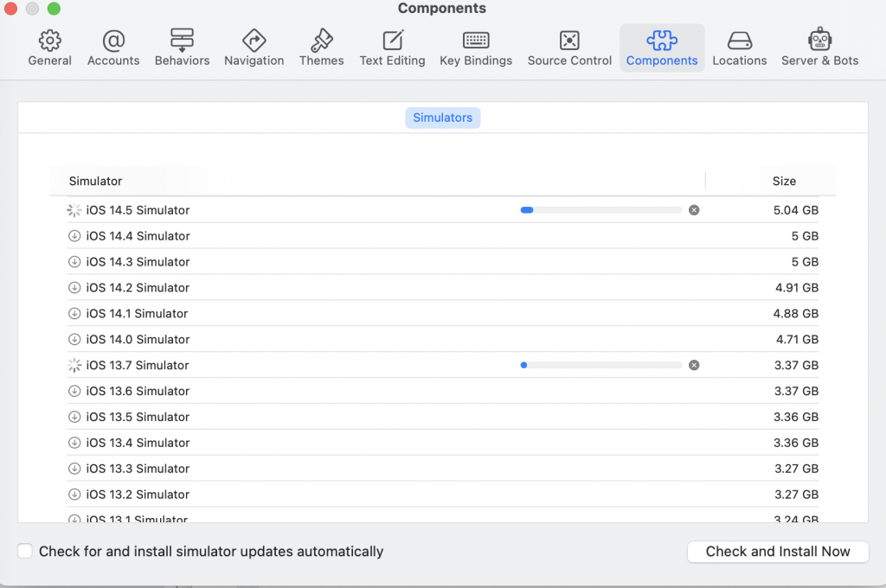
Task: Click the 4.91 GB size value
Action: tap(797, 287)
